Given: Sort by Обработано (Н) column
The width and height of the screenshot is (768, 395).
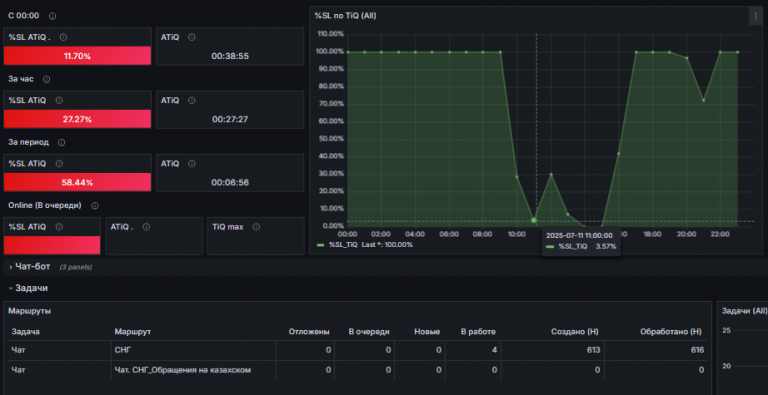Looking at the screenshot, I should 671,332.
